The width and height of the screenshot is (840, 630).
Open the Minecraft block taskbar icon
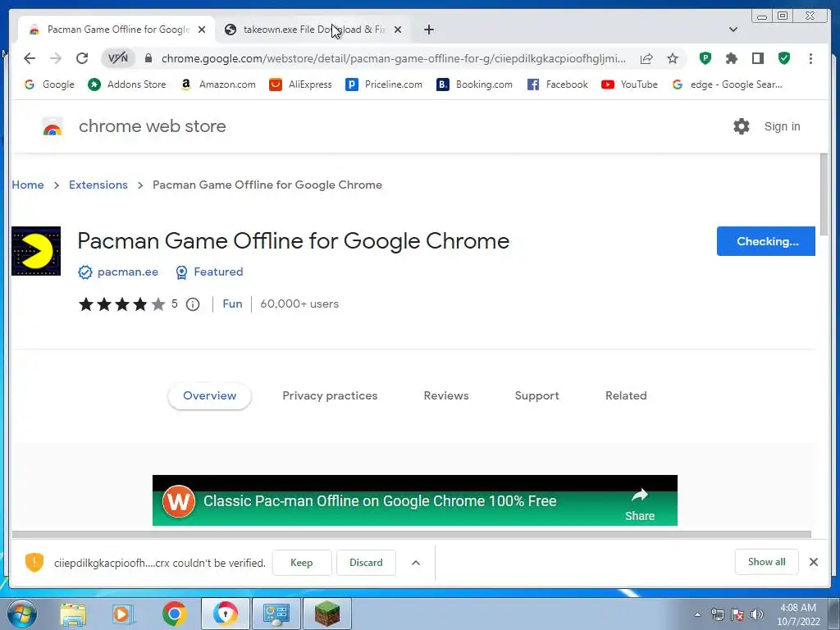point(327,614)
